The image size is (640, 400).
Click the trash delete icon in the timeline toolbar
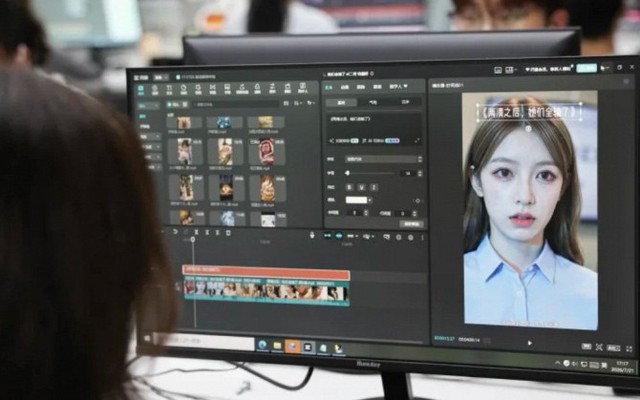click(x=228, y=233)
